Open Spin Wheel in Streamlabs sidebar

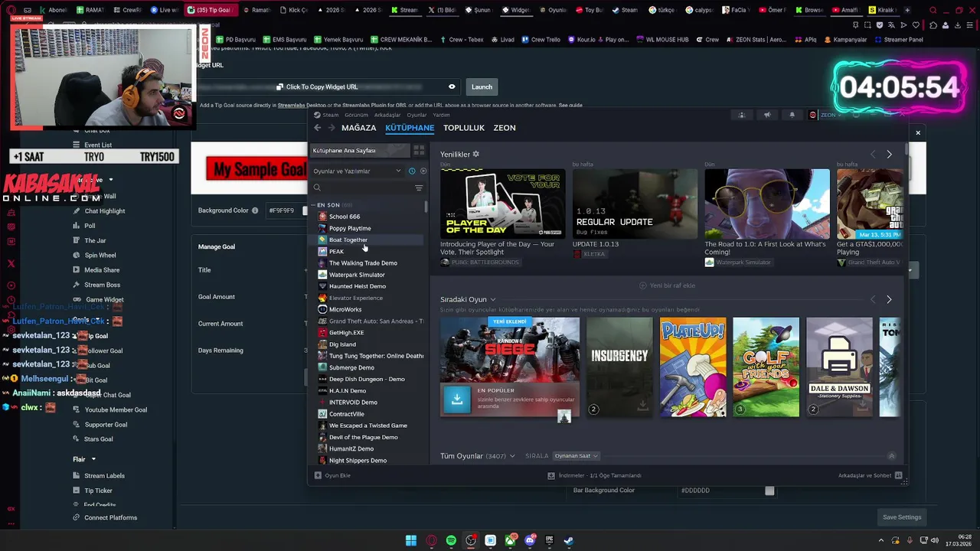(x=100, y=255)
